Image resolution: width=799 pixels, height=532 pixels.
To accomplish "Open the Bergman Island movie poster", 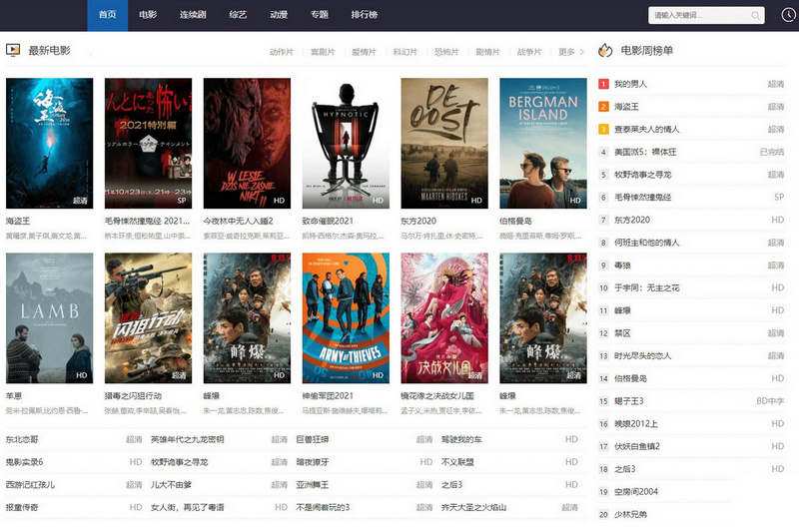I will [x=543, y=143].
